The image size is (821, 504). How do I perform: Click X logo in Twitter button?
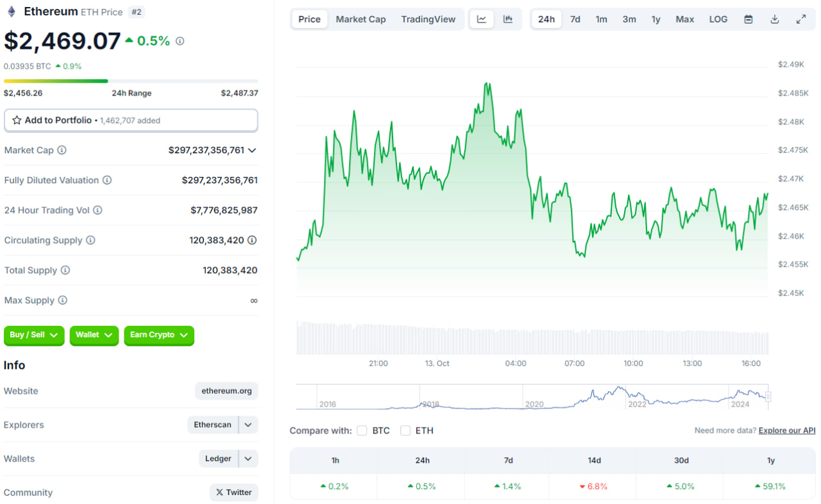(219, 492)
